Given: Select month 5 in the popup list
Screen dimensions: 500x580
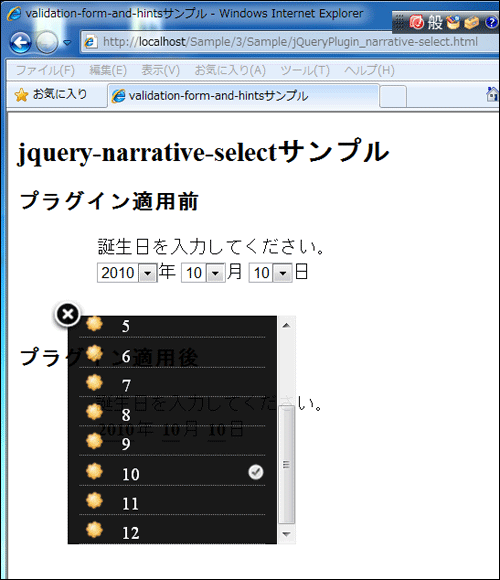Looking at the screenshot, I should [x=172, y=326].
